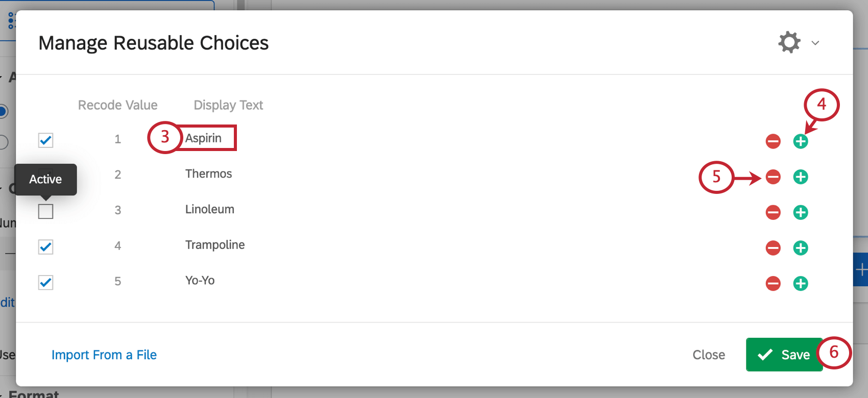Open the settings gear icon
The height and width of the screenshot is (398, 868).
(x=789, y=42)
